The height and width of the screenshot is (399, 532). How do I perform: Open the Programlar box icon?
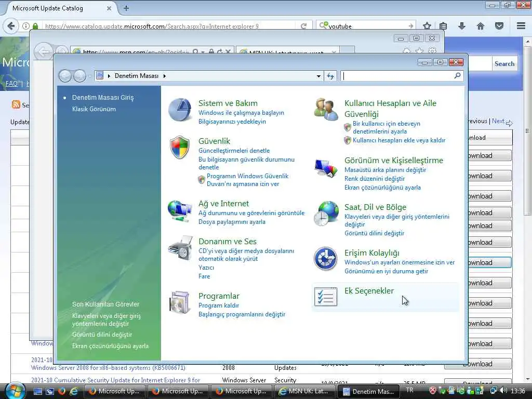[180, 302]
